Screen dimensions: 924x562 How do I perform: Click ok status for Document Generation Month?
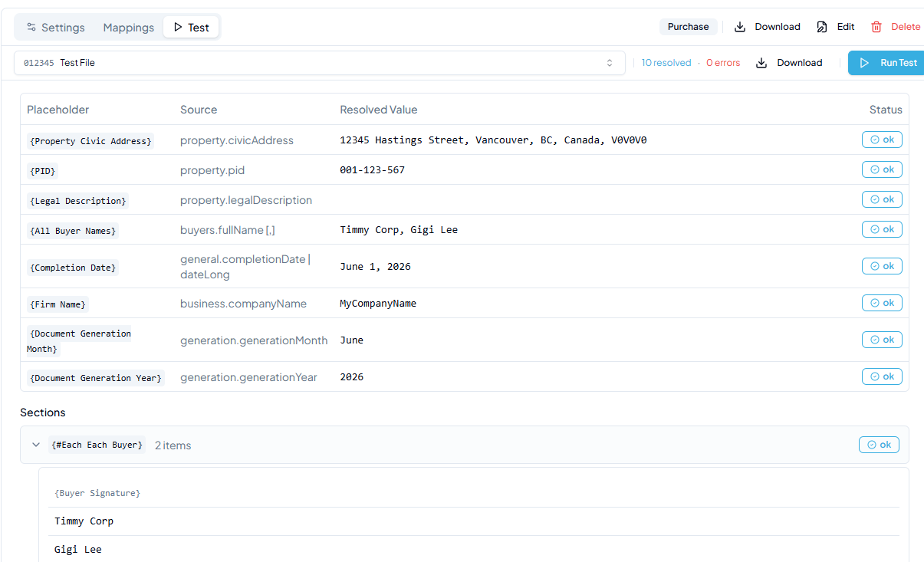tap(882, 340)
